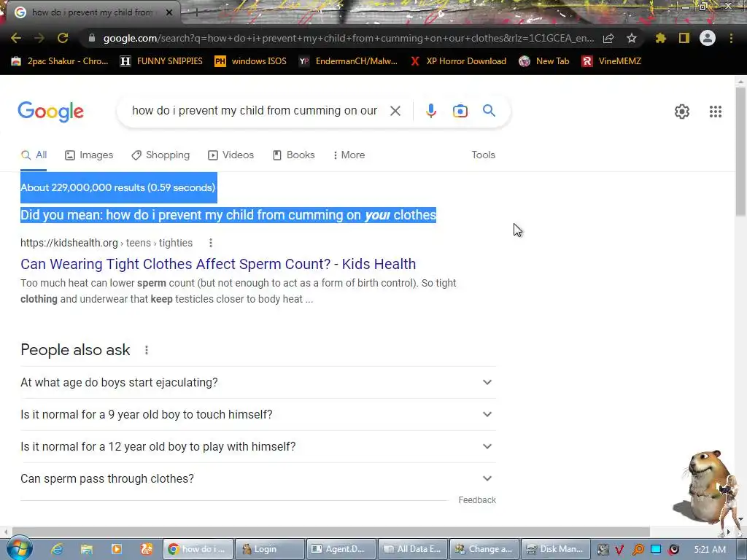
Task: Expand 'Can sperm pass through clothes?' question
Action: click(258, 478)
